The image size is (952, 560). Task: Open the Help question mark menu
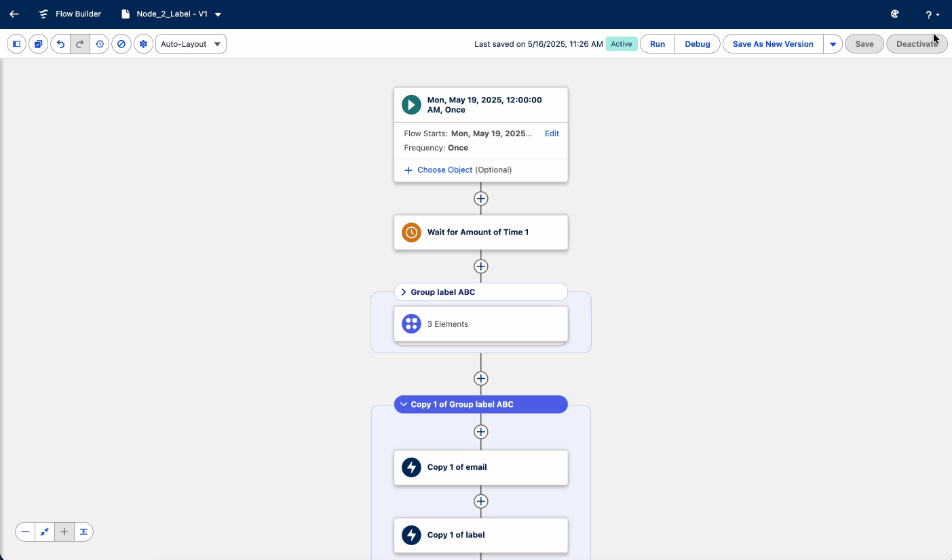coord(932,15)
